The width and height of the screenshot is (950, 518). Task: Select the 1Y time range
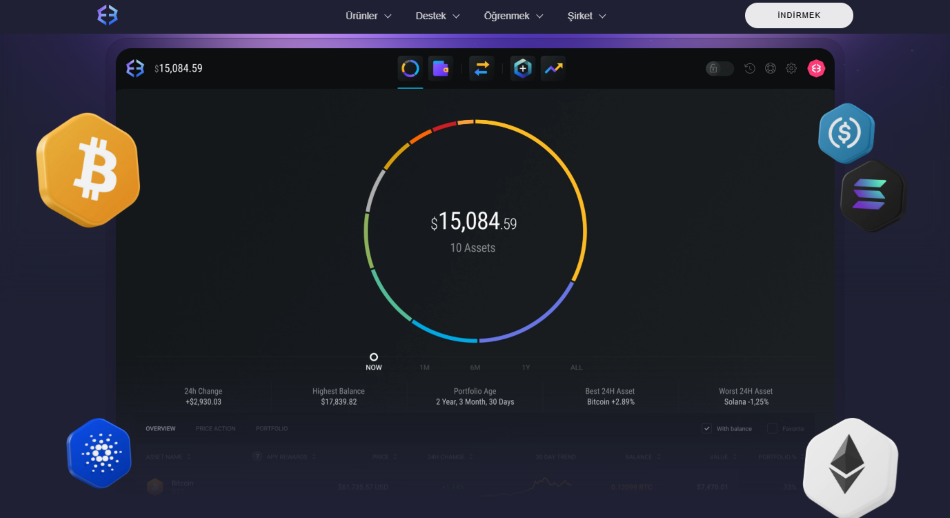point(526,367)
